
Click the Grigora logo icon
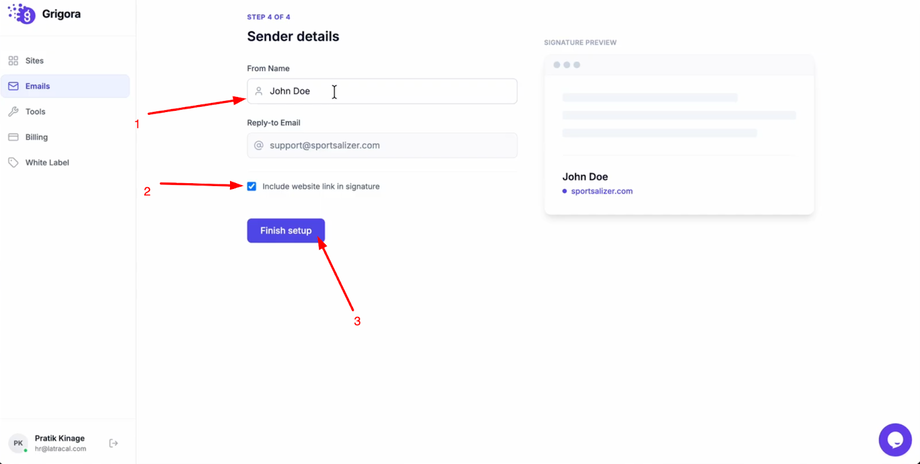21,14
